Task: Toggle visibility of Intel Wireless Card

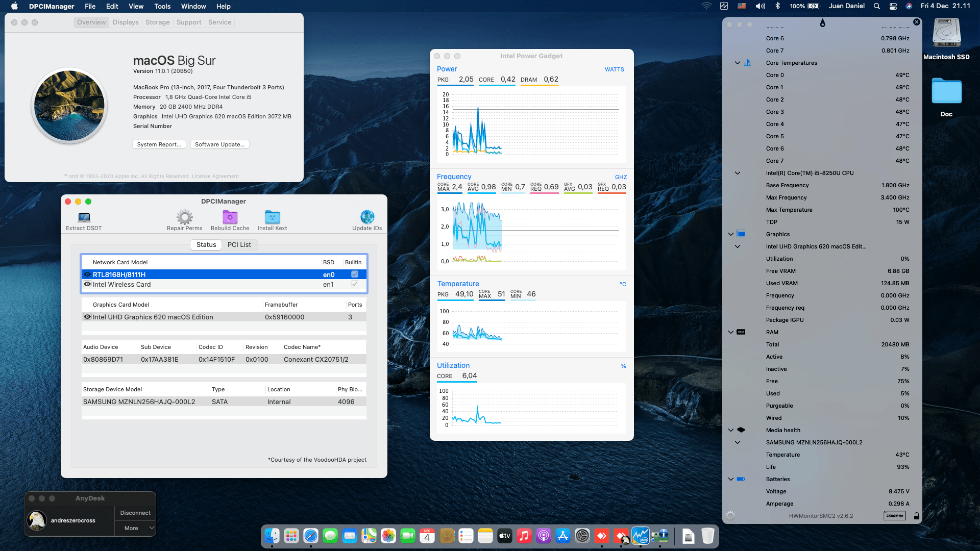Action: pyautogui.click(x=87, y=284)
